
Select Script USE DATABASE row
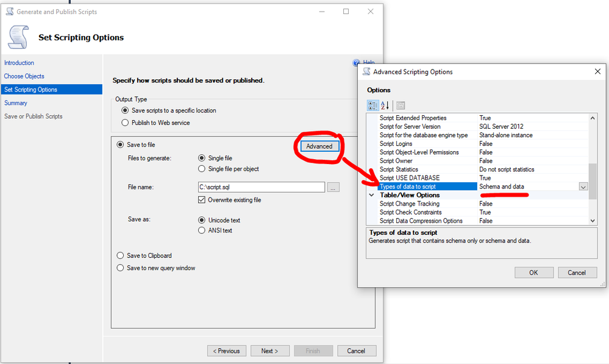pyautogui.click(x=483, y=177)
